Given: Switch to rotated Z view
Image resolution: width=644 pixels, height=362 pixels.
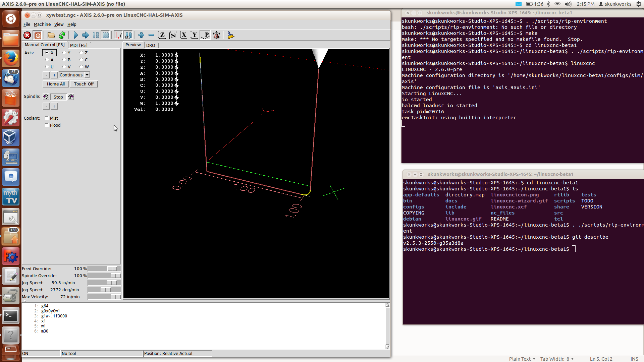Looking at the screenshot, I should pyautogui.click(x=173, y=35).
